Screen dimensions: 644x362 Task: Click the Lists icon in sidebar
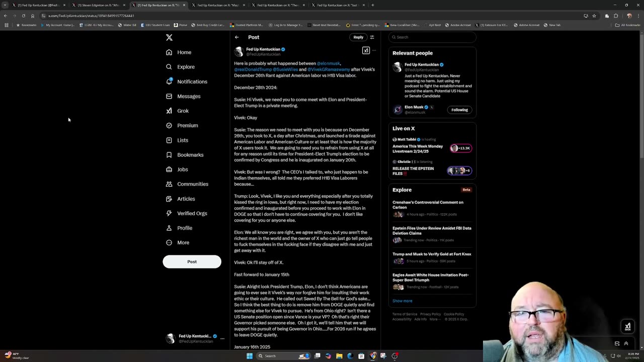[169, 140]
